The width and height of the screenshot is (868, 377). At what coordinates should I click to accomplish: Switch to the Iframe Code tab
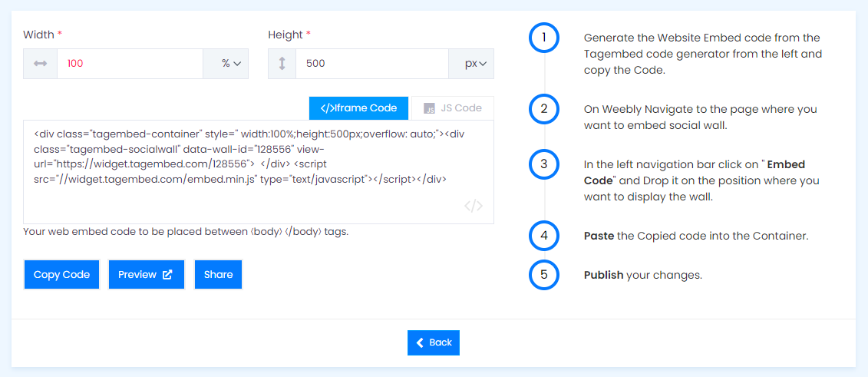[358, 108]
